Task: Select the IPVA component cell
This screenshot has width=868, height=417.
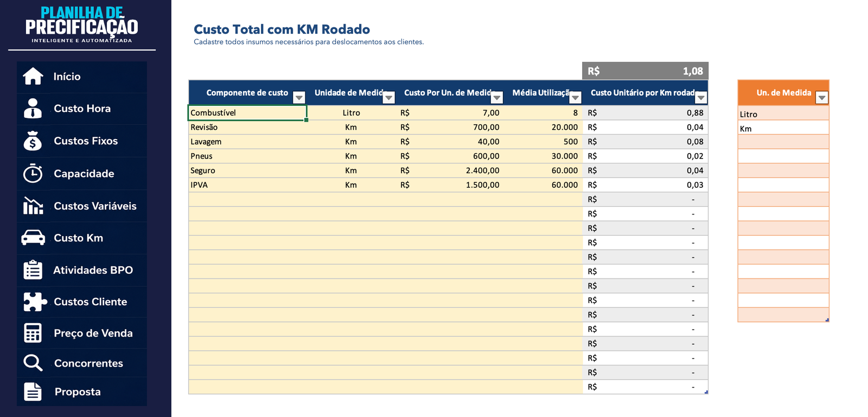Action: (247, 185)
